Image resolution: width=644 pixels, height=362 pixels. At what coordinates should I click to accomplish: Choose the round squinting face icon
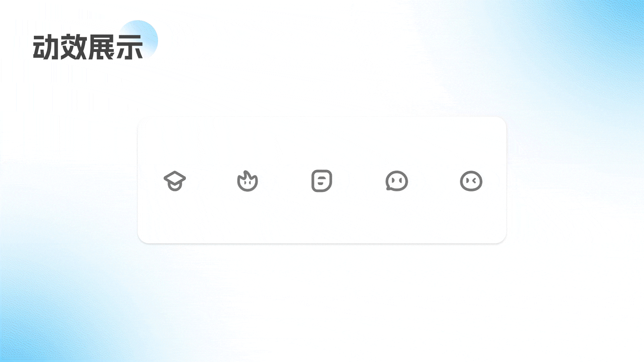click(471, 181)
